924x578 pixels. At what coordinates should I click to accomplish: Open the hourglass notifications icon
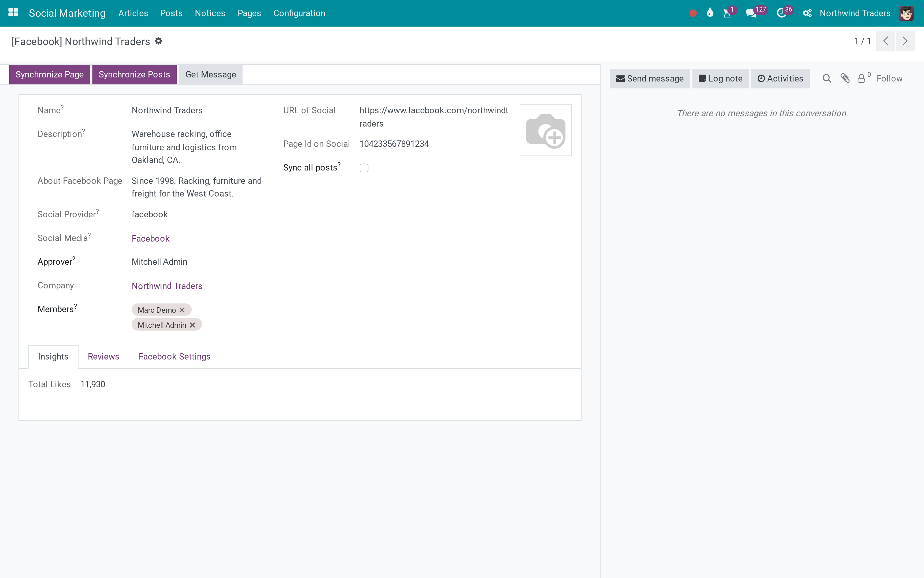(727, 13)
